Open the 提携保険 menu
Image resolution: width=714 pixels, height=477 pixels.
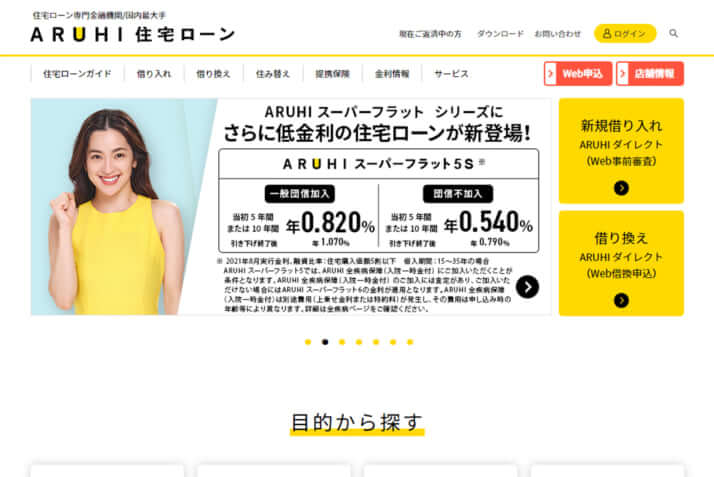(x=332, y=74)
